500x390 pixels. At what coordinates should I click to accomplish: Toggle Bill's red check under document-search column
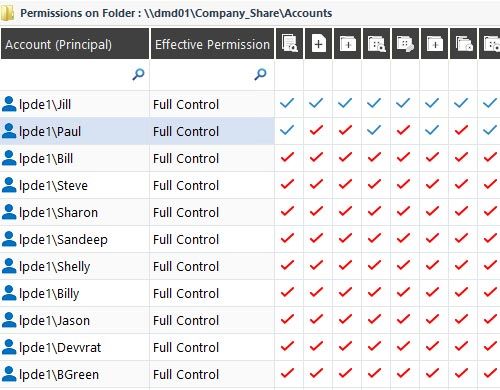(x=287, y=157)
